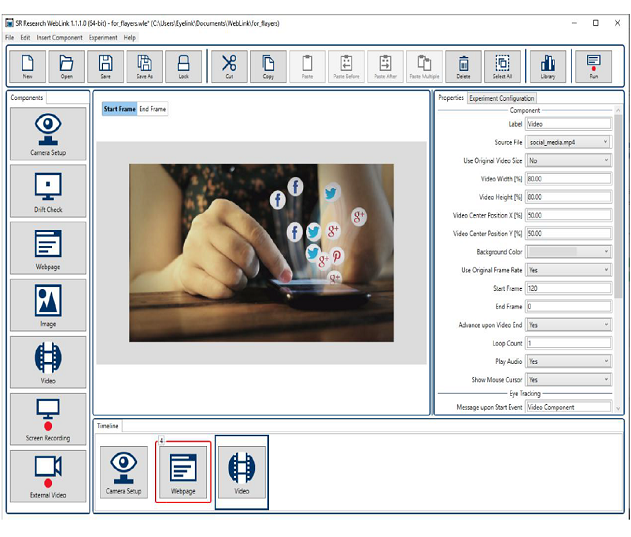The image size is (631, 537).
Task: Open the Advance upon Video End dropdown
Action: (569, 324)
